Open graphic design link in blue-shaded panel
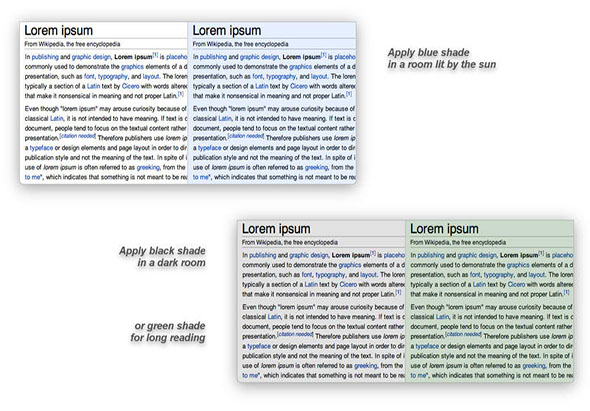 coord(260,57)
